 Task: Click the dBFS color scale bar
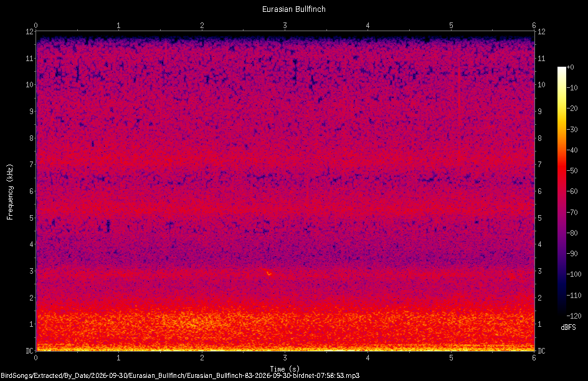point(561,191)
